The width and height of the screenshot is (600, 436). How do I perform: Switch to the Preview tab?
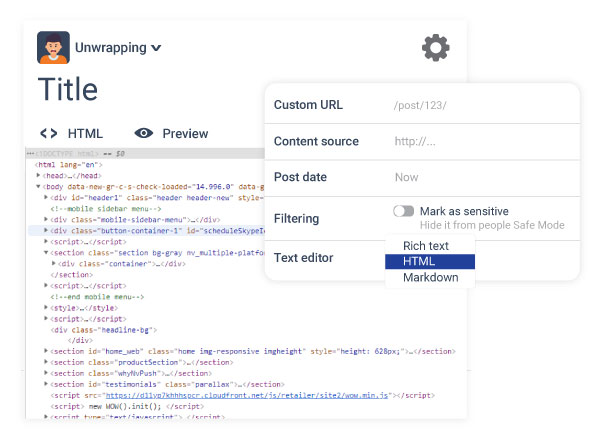click(x=185, y=133)
